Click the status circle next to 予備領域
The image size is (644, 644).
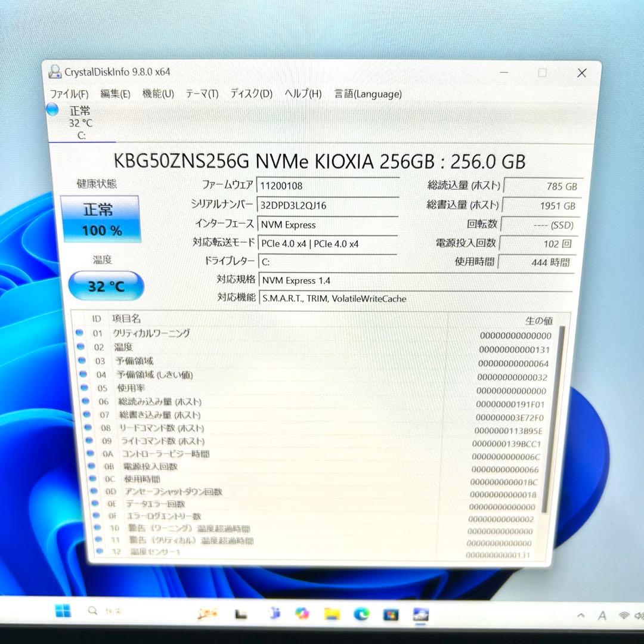pos(80,361)
